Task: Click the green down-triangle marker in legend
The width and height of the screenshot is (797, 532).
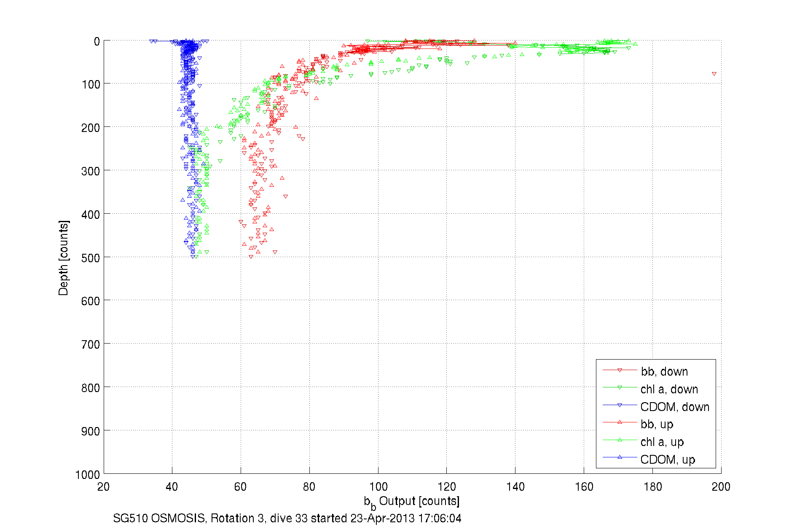Action: [x=620, y=387]
